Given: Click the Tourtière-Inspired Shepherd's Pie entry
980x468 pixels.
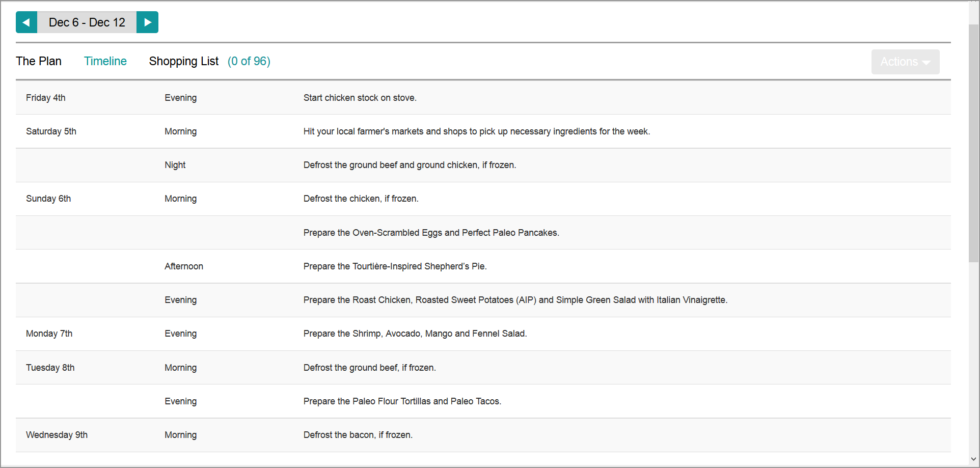Looking at the screenshot, I should pyautogui.click(x=395, y=266).
